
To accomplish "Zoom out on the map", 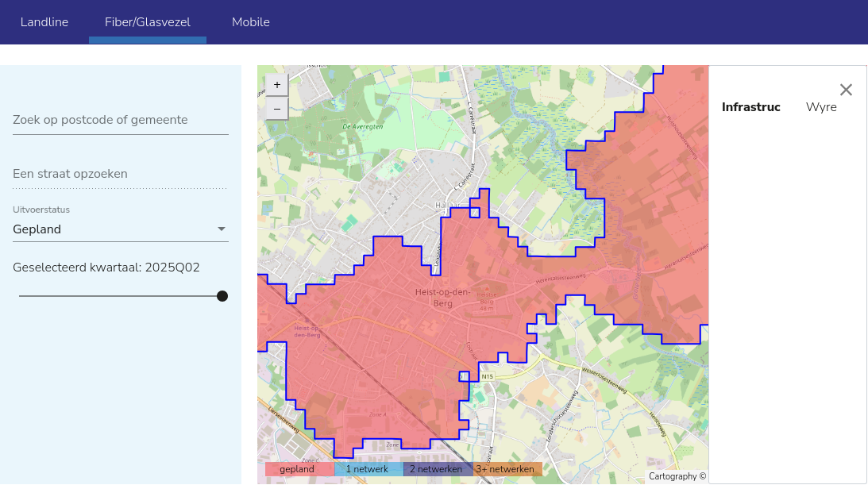I will [x=276, y=109].
